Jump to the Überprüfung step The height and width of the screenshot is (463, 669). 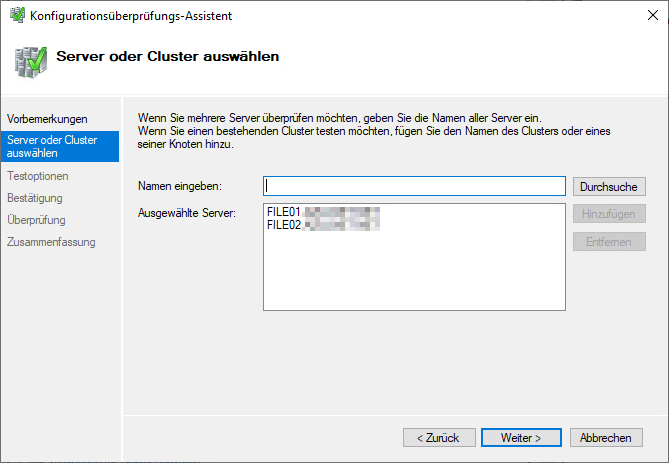pyautogui.click(x=36, y=220)
